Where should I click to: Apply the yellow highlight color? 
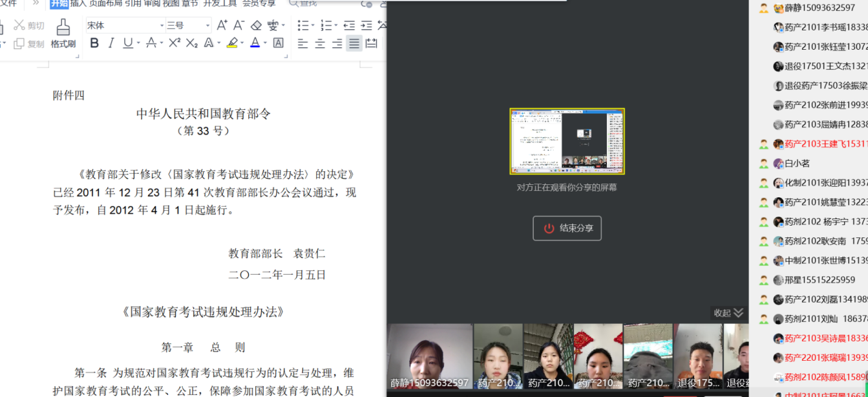[x=232, y=43]
